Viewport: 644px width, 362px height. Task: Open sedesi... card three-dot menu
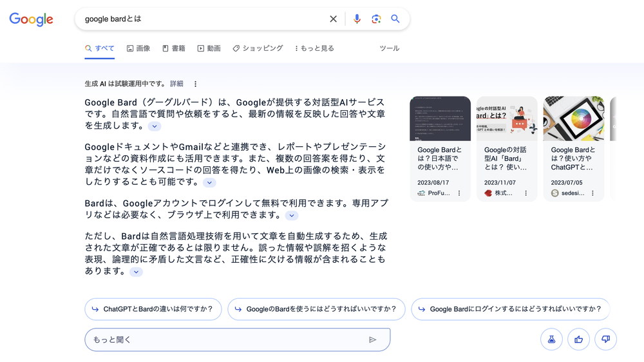tap(592, 193)
